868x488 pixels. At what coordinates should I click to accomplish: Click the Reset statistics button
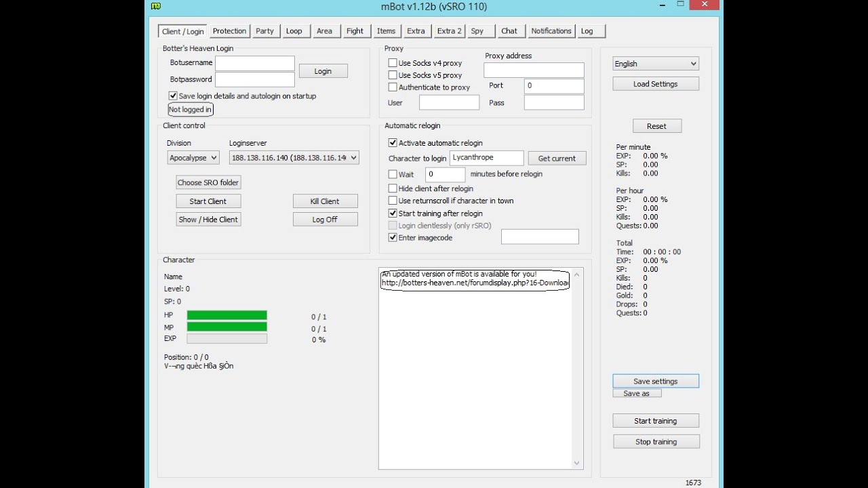(656, 126)
